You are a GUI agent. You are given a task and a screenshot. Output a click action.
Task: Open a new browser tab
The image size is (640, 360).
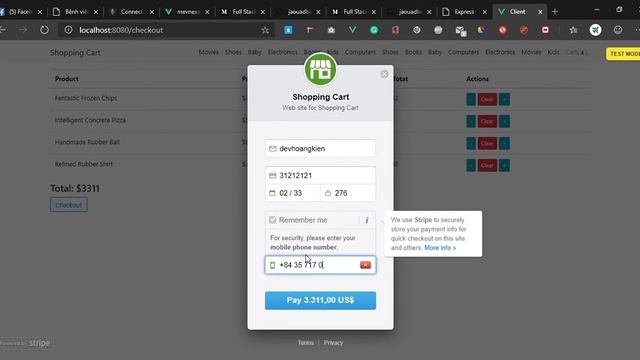click(x=555, y=12)
